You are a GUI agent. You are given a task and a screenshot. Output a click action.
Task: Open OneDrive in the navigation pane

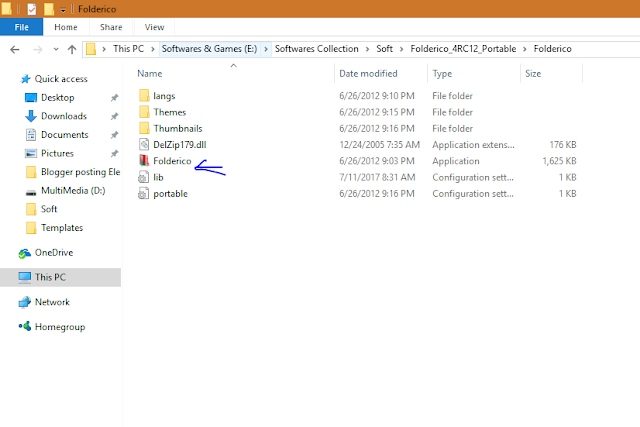pyautogui.click(x=54, y=253)
